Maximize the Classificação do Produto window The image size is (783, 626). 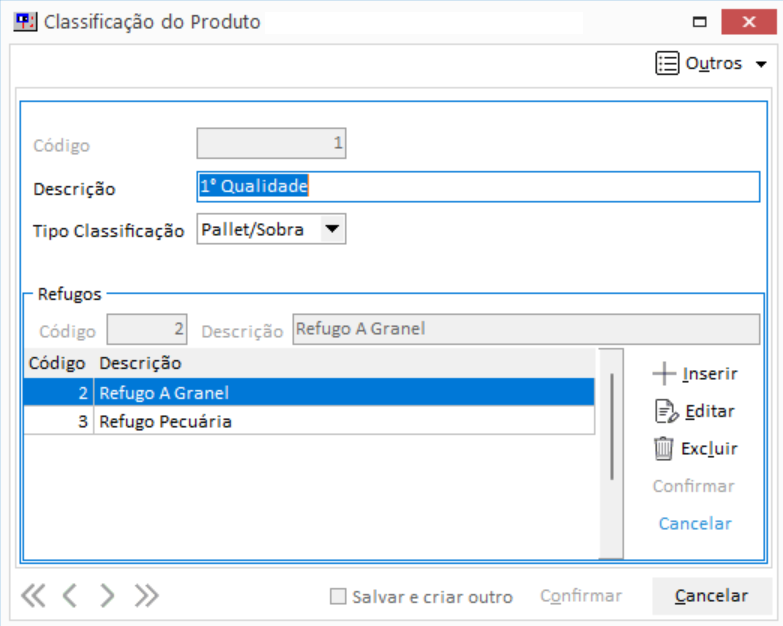tap(700, 22)
